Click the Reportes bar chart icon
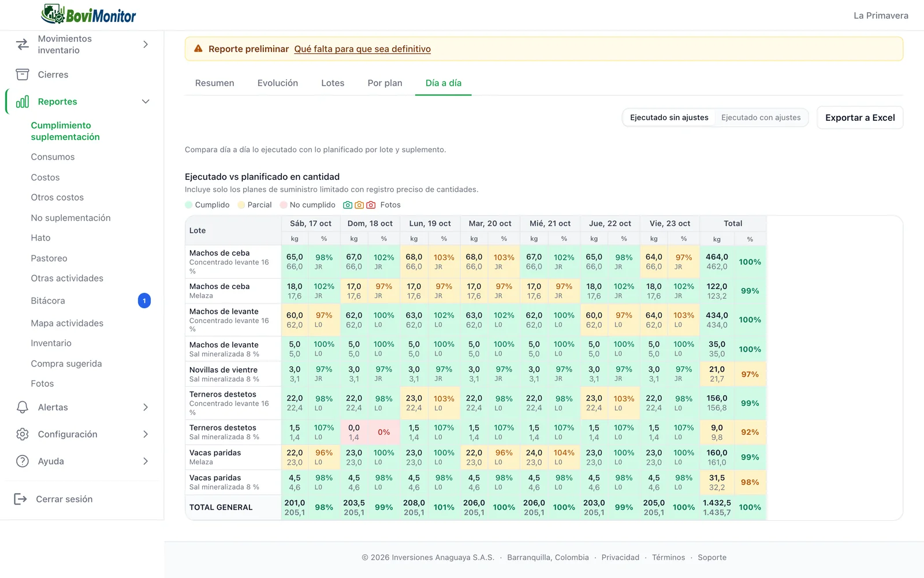The image size is (924, 578). [23, 102]
